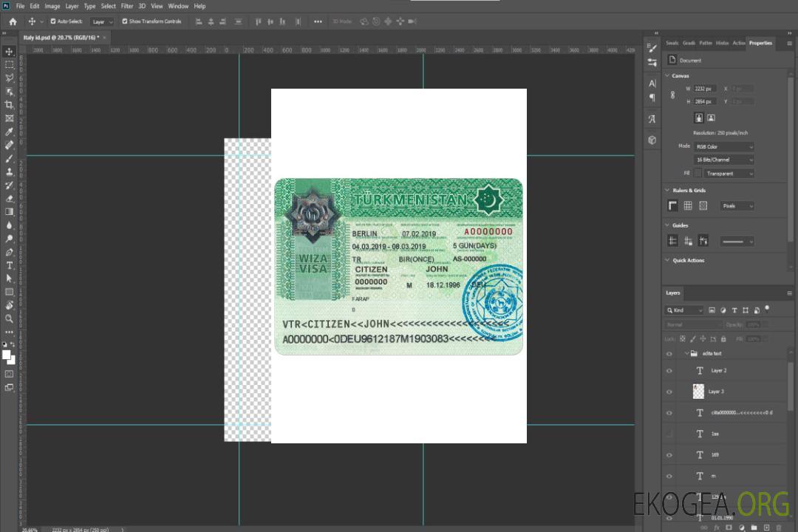The image size is (798, 532).
Task: Select the Object Selection tool
Action: (9, 92)
